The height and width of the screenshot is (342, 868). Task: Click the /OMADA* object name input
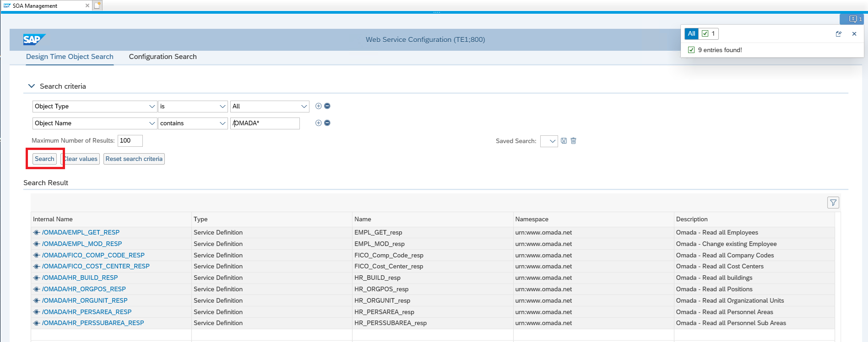coord(265,123)
